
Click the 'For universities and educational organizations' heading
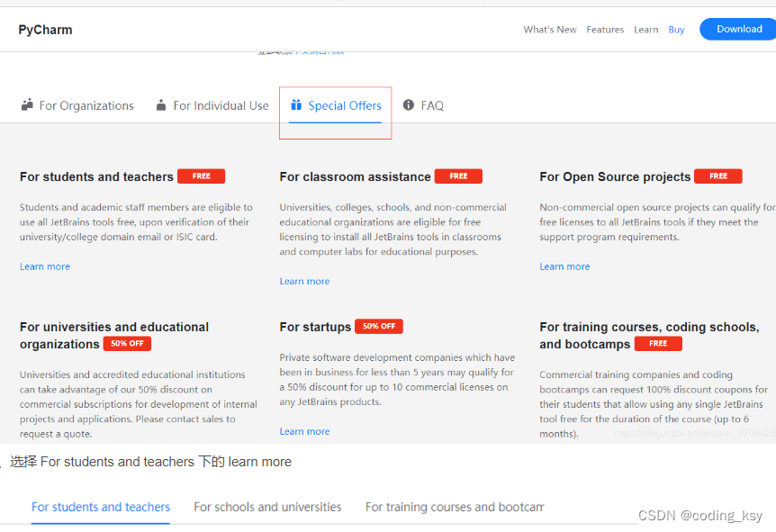click(x=114, y=336)
